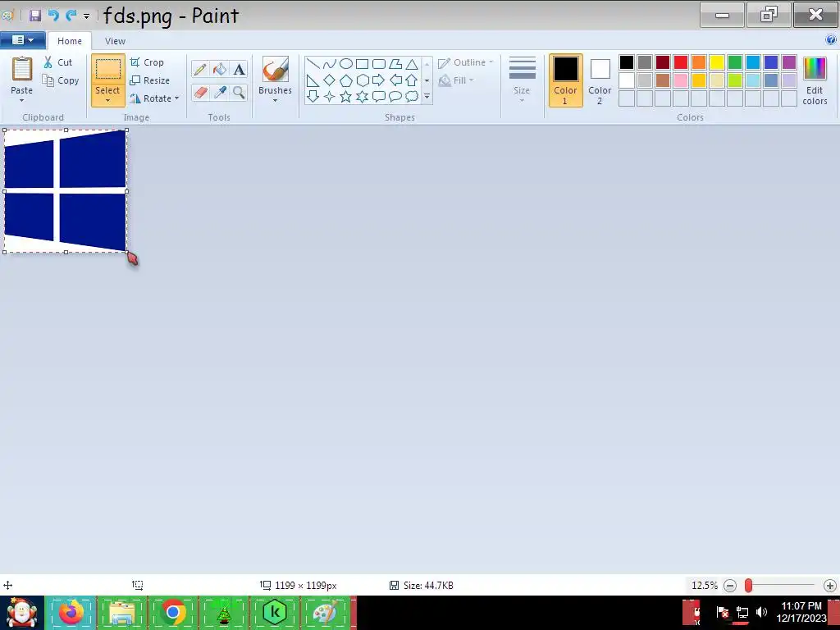Choose the Cloud callout shape
This screenshot has width=840, height=630.
412,97
